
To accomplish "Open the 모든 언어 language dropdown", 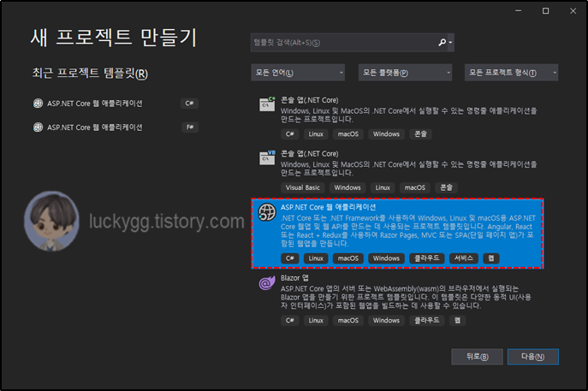I will click(x=298, y=73).
